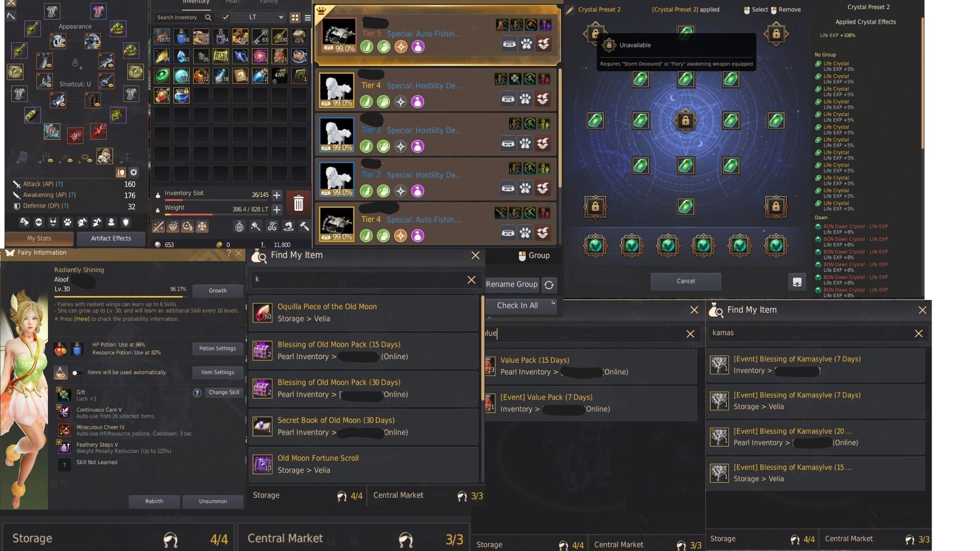
Task: Click the plus next to Inventory Slot
Action: coord(277,195)
